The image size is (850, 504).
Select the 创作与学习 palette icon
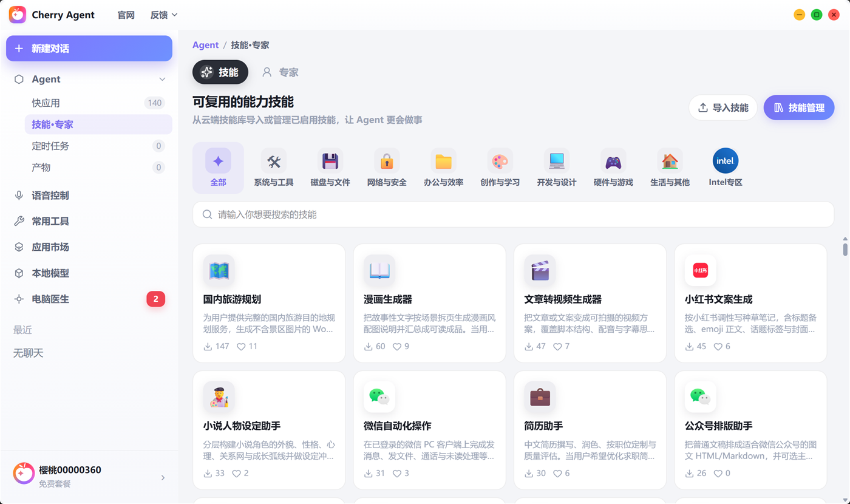500,161
